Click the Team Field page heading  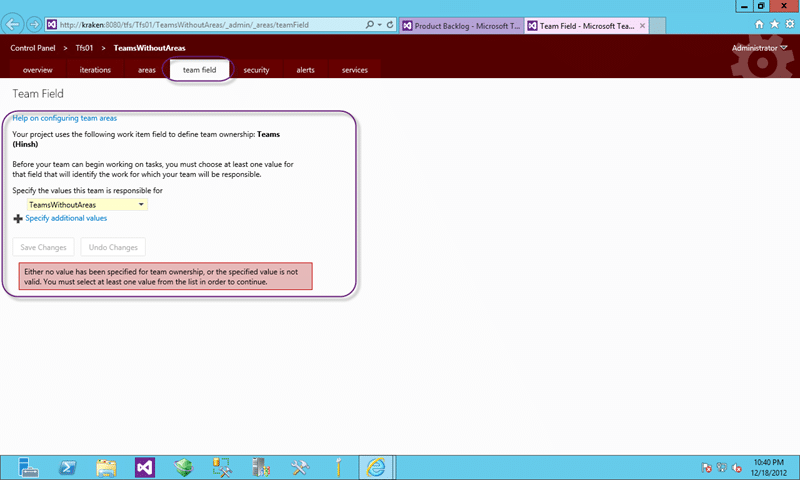38,94
